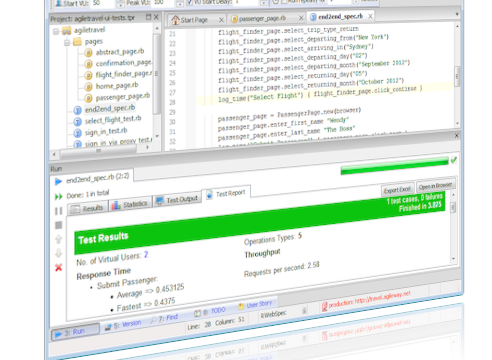This screenshot has width=492, height=360.
Task: Switch to the Start Page tab
Action: [194, 20]
